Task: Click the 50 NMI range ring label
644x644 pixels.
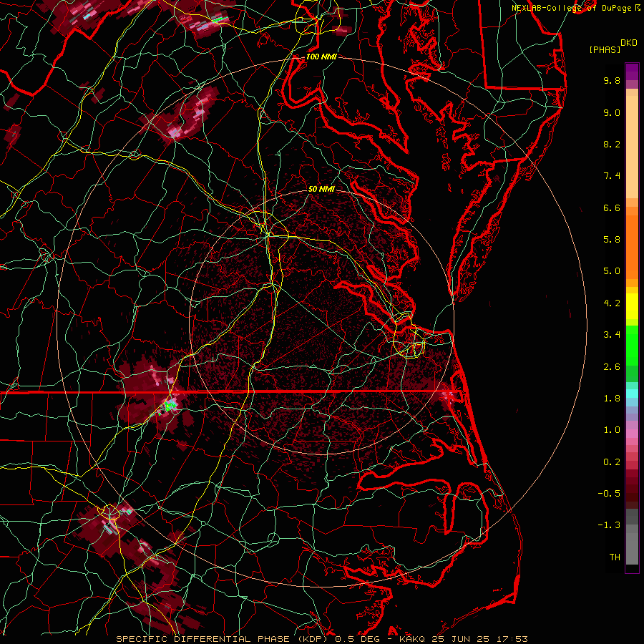Action: 321,190
